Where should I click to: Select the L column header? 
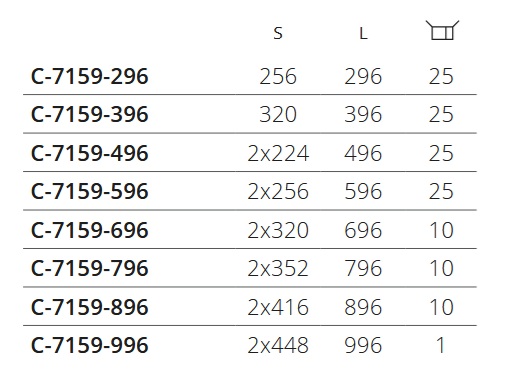pyautogui.click(x=363, y=33)
